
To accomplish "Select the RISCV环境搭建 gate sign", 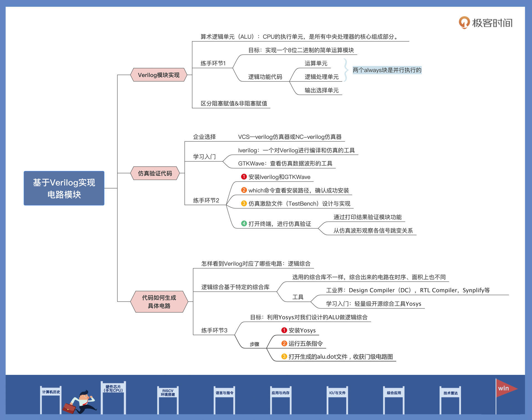I will [x=168, y=393].
